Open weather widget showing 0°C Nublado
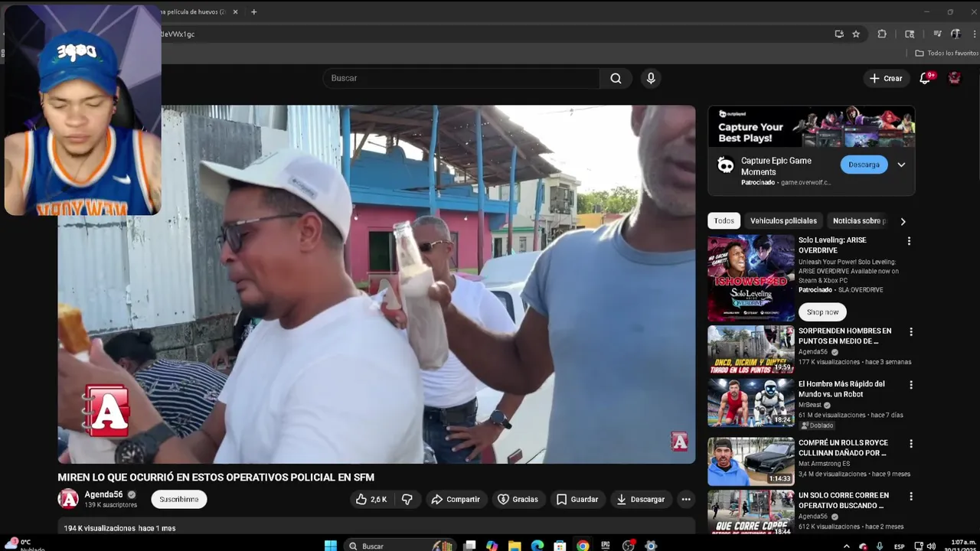980x551 pixels. (23, 545)
